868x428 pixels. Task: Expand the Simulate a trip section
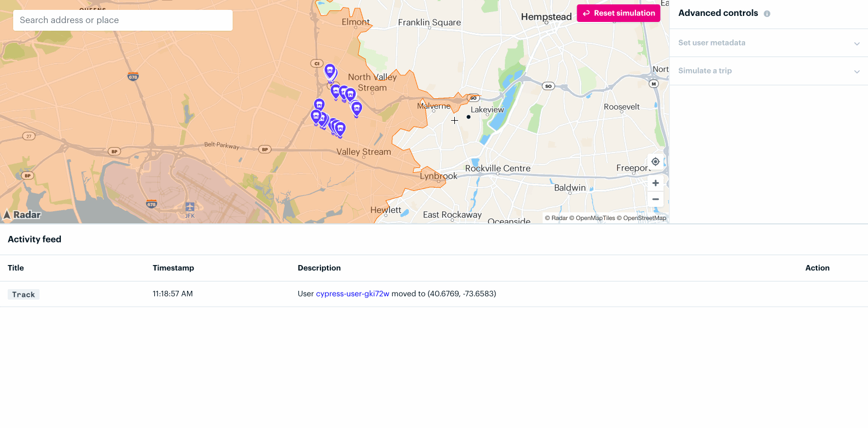(769, 71)
